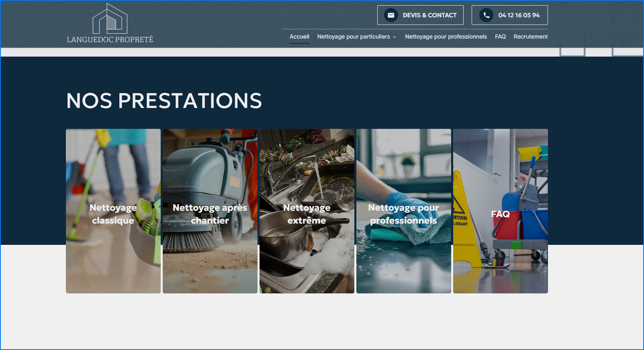Screen dimensions: 644x350
Task: Click the Devis & Contact button
Action: coord(420,15)
